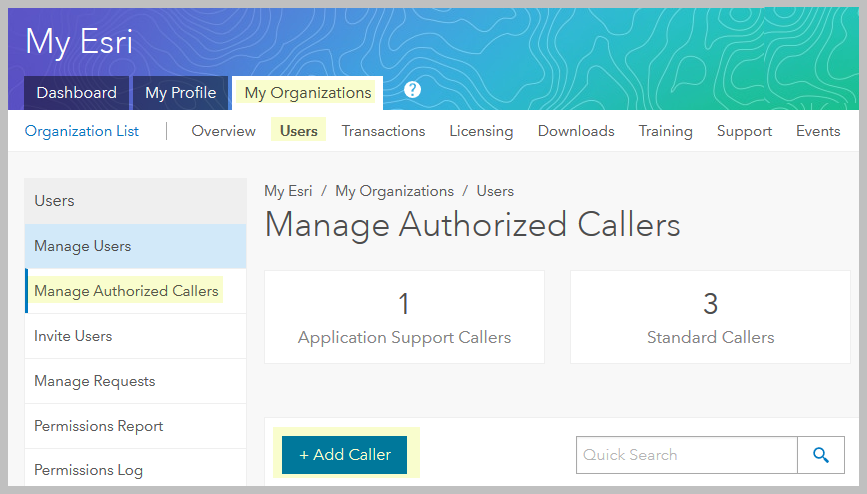
Task: Open the Support section
Action: [744, 131]
